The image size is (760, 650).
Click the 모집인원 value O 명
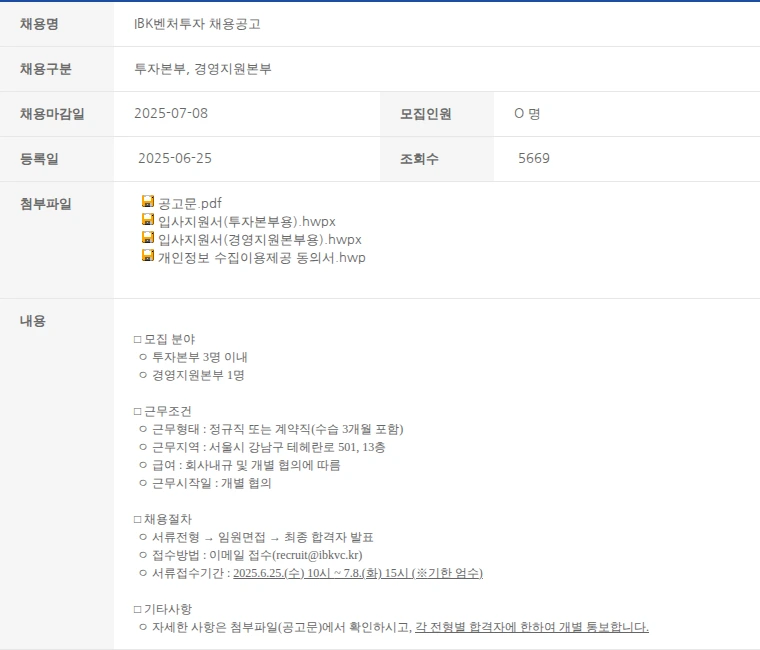(527, 113)
